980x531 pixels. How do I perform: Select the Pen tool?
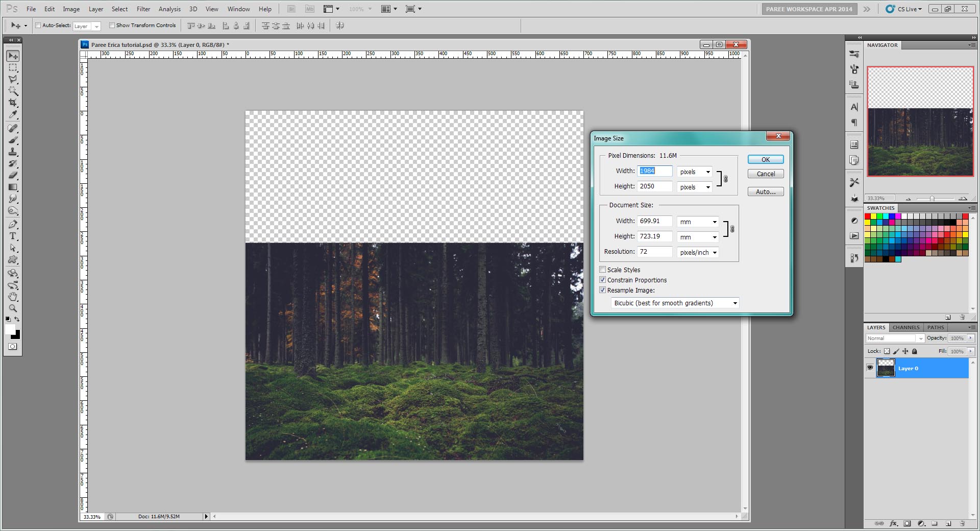pos(13,224)
